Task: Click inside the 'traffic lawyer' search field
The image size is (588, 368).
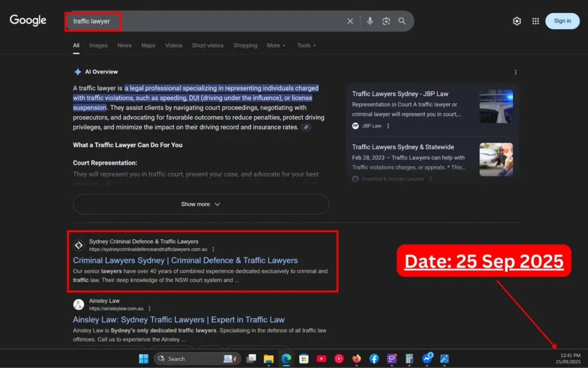Action: click(218, 21)
